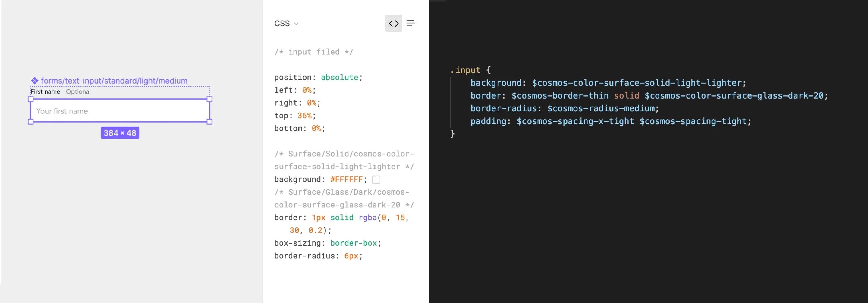Open the CSS language dropdown

[286, 23]
